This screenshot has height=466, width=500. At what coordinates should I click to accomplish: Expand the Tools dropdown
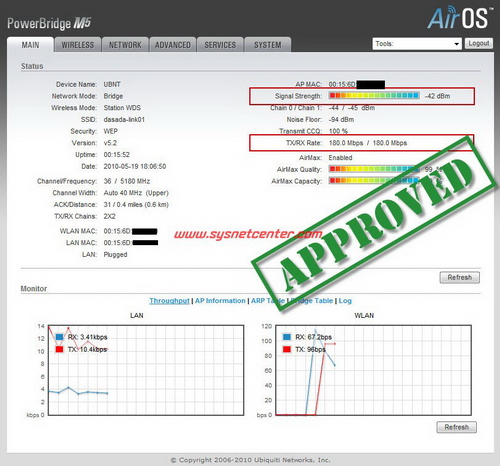pos(417,44)
